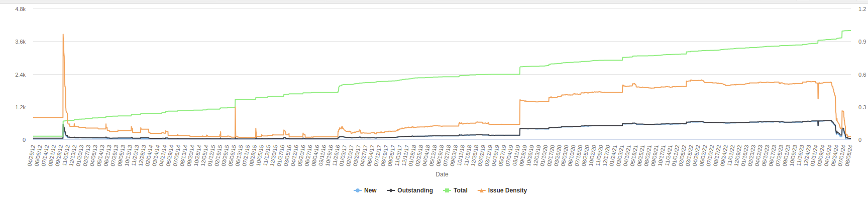Click the black Outstanding legend diamond marker
This screenshot has height=210, width=868.
(x=391, y=190)
